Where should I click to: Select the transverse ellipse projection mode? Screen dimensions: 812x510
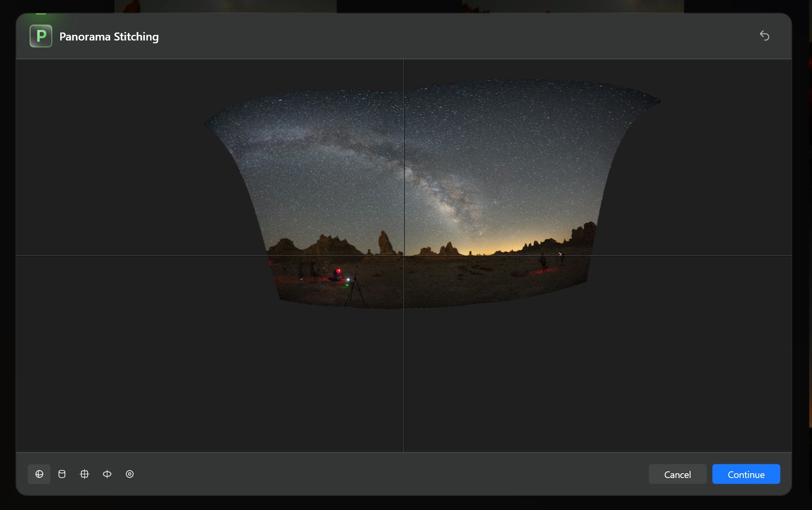tap(107, 474)
